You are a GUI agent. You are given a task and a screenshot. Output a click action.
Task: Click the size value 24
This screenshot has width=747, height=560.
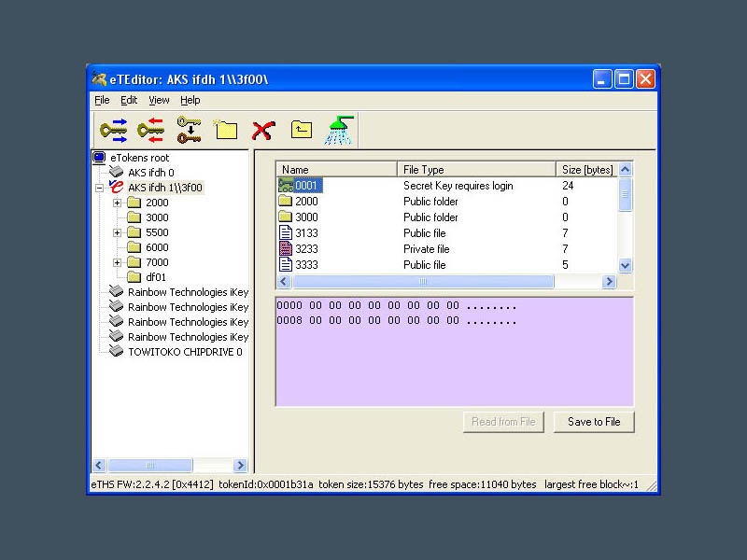pyautogui.click(x=568, y=185)
